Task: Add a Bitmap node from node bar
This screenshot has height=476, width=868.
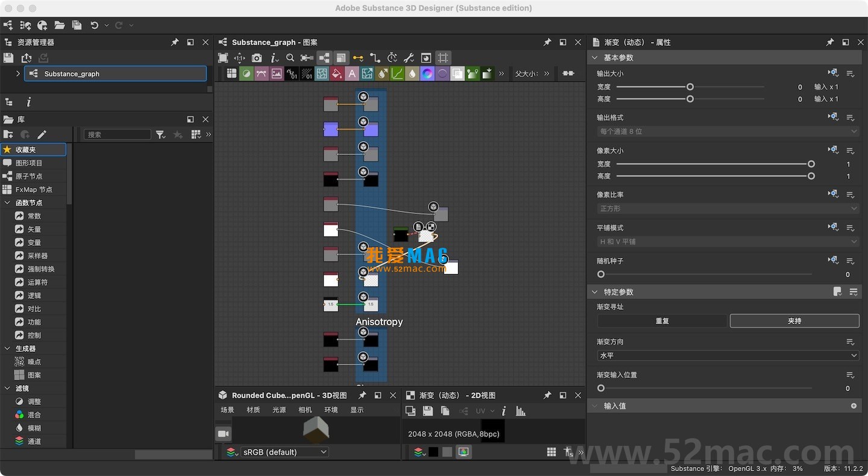Action: pos(276,74)
